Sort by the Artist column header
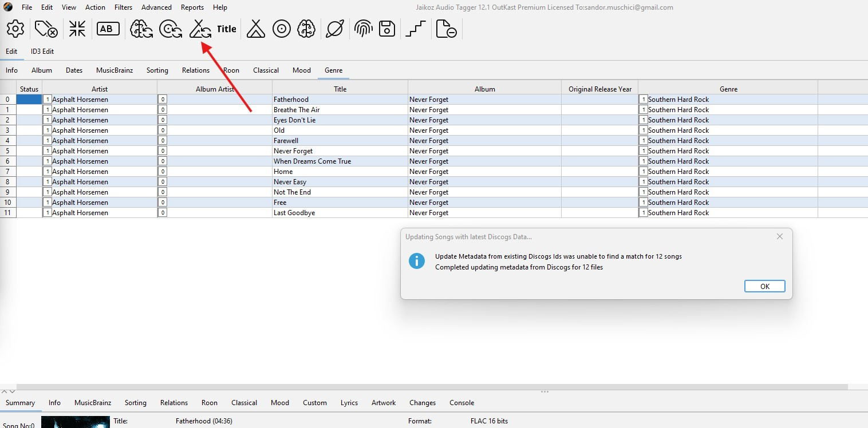The width and height of the screenshot is (868, 428). (100, 89)
